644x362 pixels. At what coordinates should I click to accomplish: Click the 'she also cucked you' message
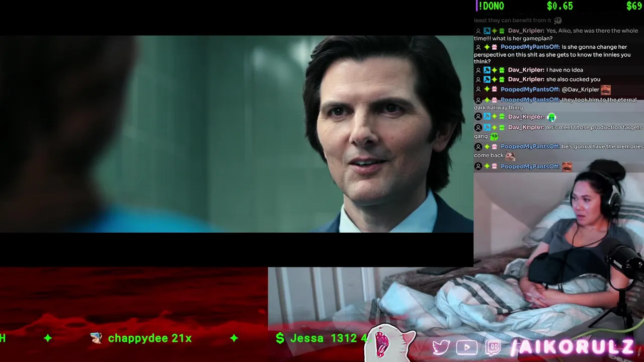coord(573,79)
